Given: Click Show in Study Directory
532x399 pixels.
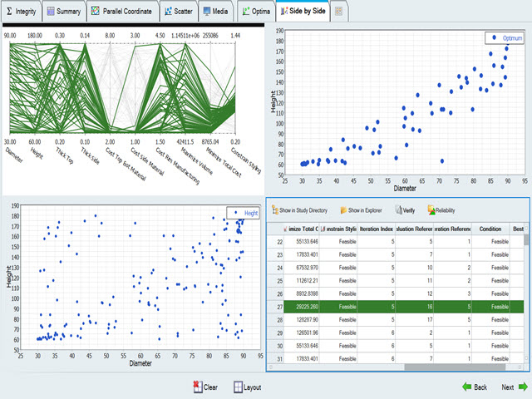Looking at the screenshot, I should [x=299, y=210].
